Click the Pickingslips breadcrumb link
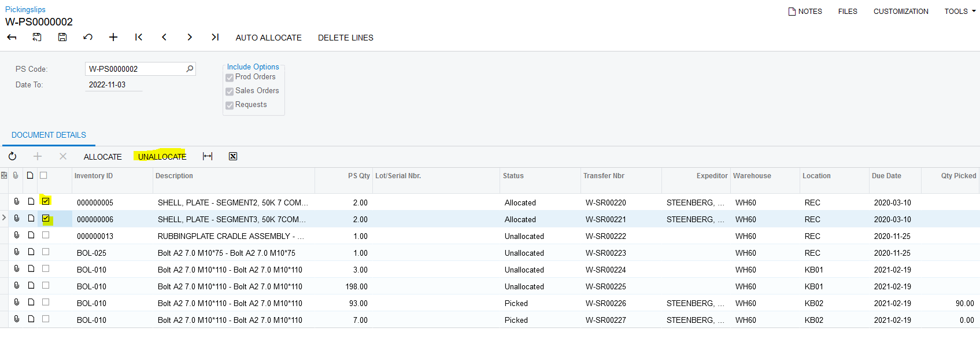Image resolution: width=980 pixels, height=346 pixels. coord(25,10)
